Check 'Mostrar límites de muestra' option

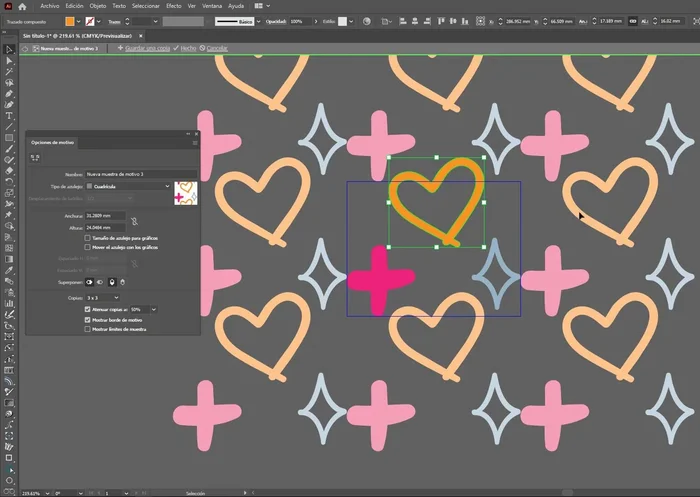(x=88, y=328)
